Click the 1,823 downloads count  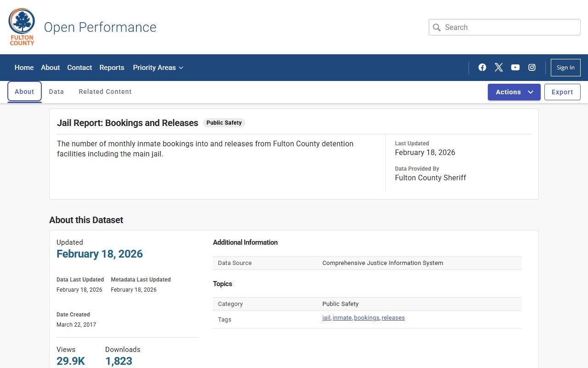(119, 361)
